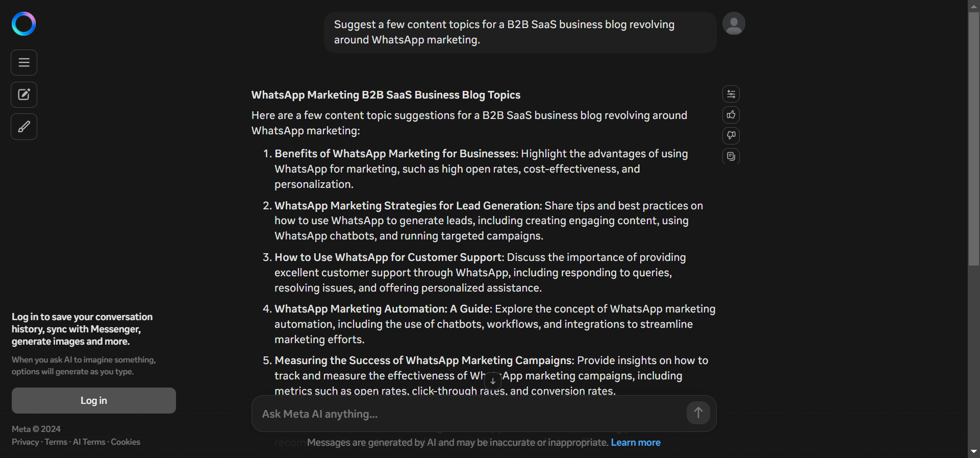Click the Meta AI circle logo
The width and height of the screenshot is (980, 458).
[x=23, y=23]
